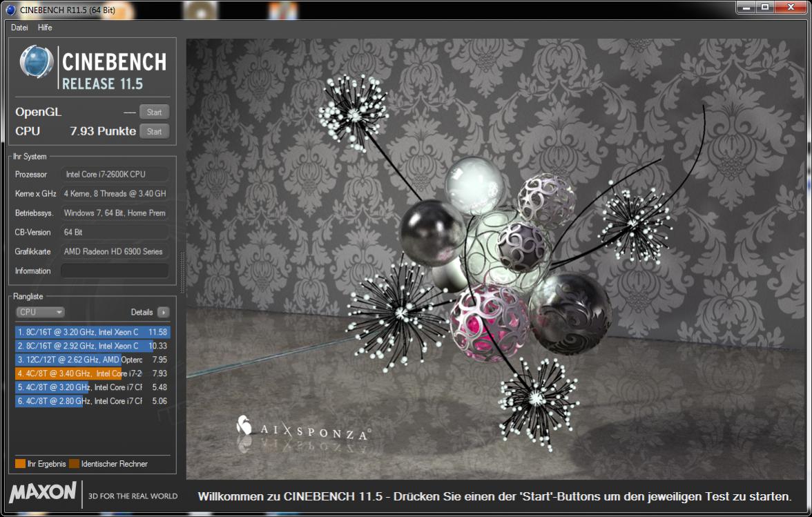Select the highlighted 4C/8T 3.40 GHz entry
812x517 pixels.
click(93, 373)
